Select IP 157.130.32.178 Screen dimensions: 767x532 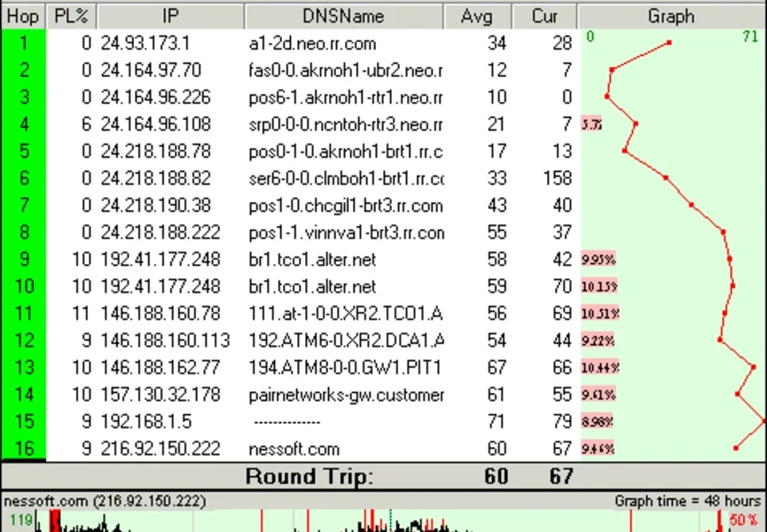160,394
